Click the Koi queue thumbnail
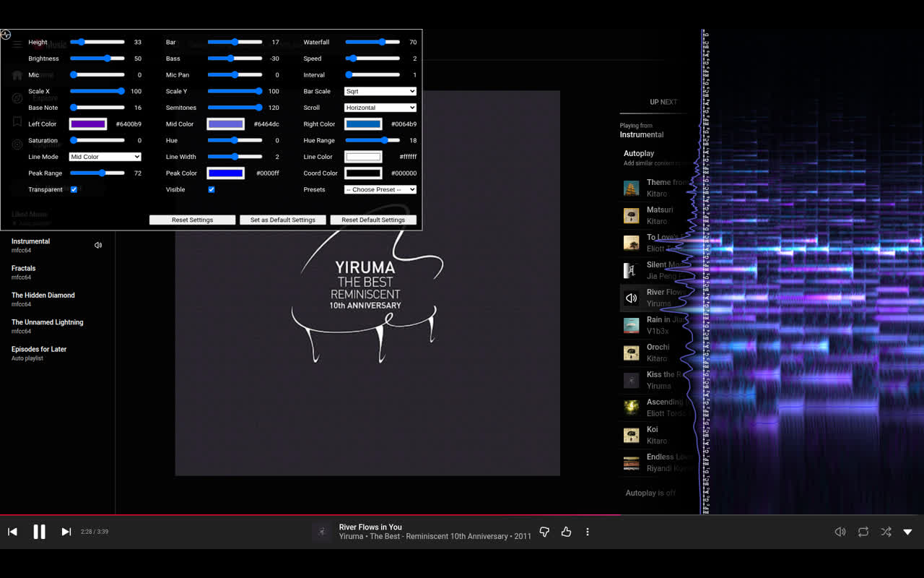 (632, 435)
